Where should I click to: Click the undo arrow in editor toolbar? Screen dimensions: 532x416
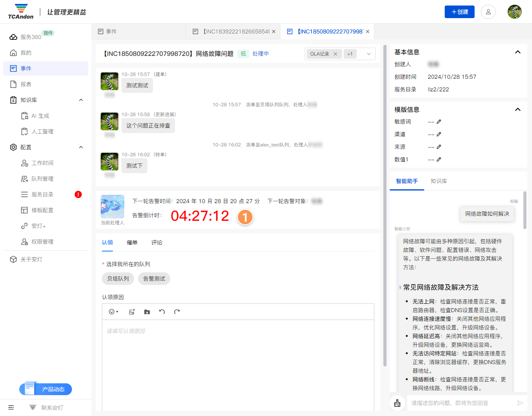162,312
